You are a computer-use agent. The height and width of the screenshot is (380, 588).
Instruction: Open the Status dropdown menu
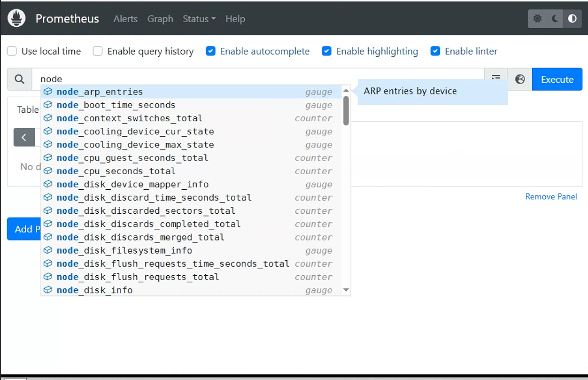[x=199, y=19]
